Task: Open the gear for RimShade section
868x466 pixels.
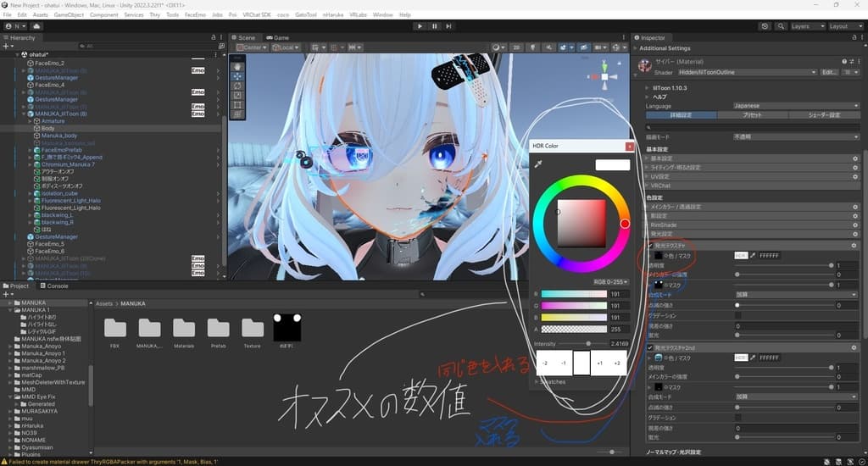Action: (855, 225)
